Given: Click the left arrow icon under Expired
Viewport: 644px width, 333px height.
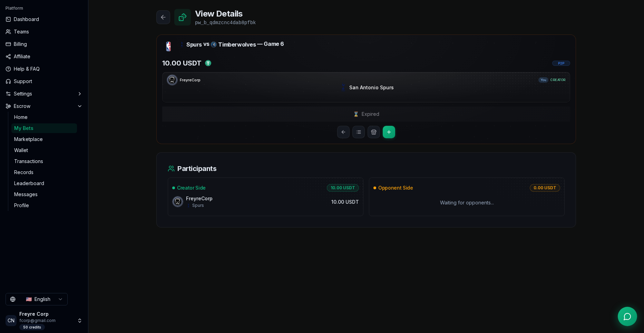Looking at the screenshot, I should tap(343, 132).
